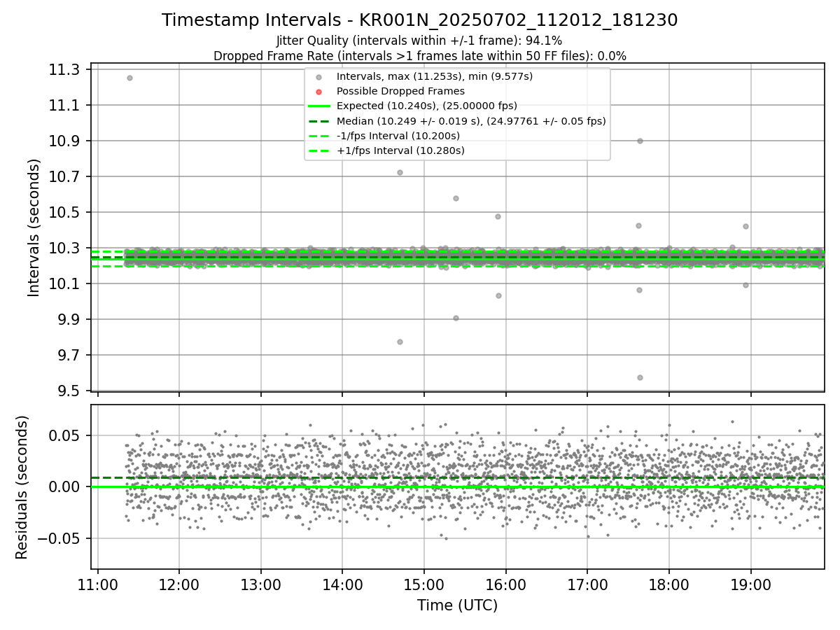The height and width of the screenshot is (630, 840).
Task: Click the red dot marker in the legend
Action: point(318,92)
